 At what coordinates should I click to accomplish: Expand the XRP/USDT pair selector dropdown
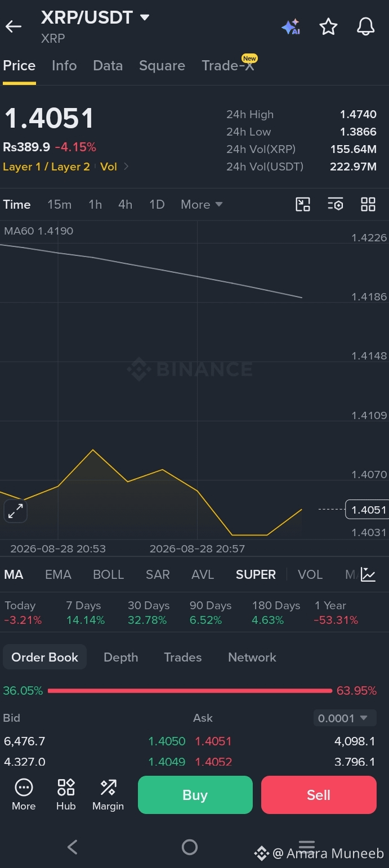coord(145,17)
